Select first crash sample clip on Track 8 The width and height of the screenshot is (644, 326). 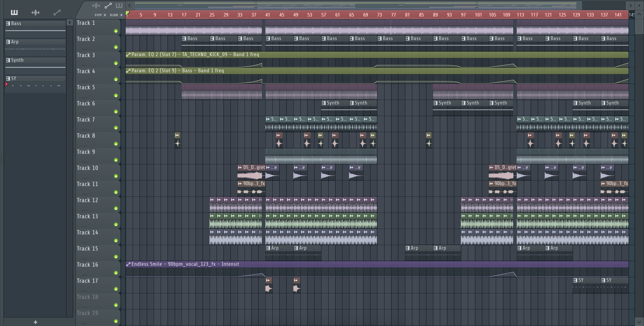pos(177,140)
